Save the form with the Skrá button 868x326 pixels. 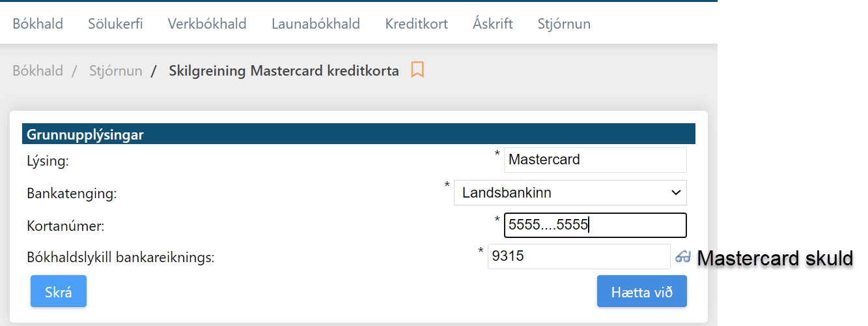[x=59, y=291]
